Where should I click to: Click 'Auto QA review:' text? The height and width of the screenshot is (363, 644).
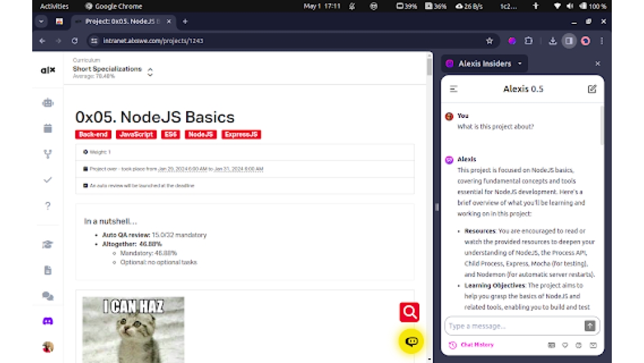point(126,235)
